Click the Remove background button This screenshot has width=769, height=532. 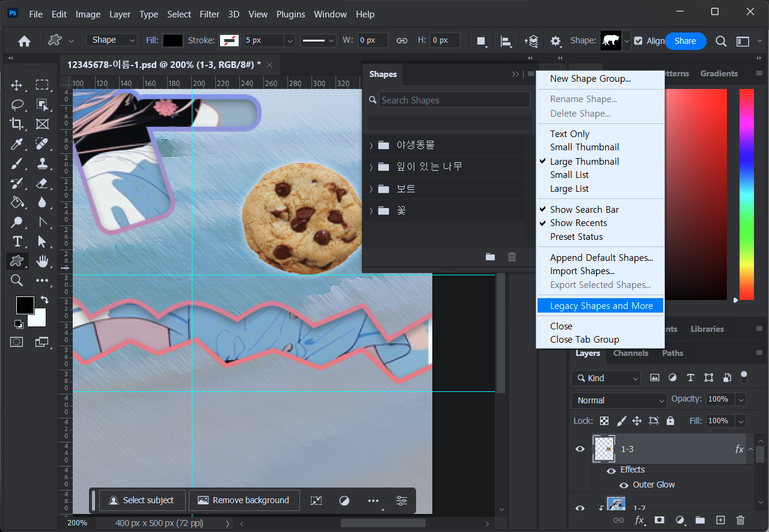point(244,500)
